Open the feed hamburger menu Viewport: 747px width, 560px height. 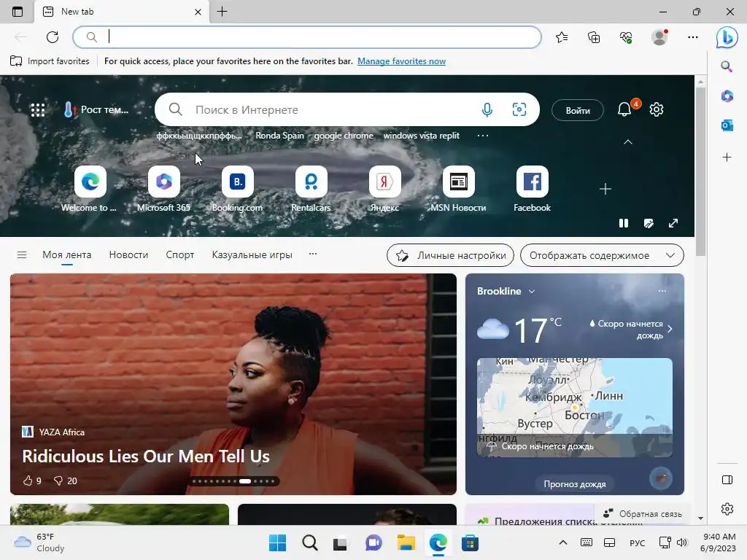pos(22,254)
